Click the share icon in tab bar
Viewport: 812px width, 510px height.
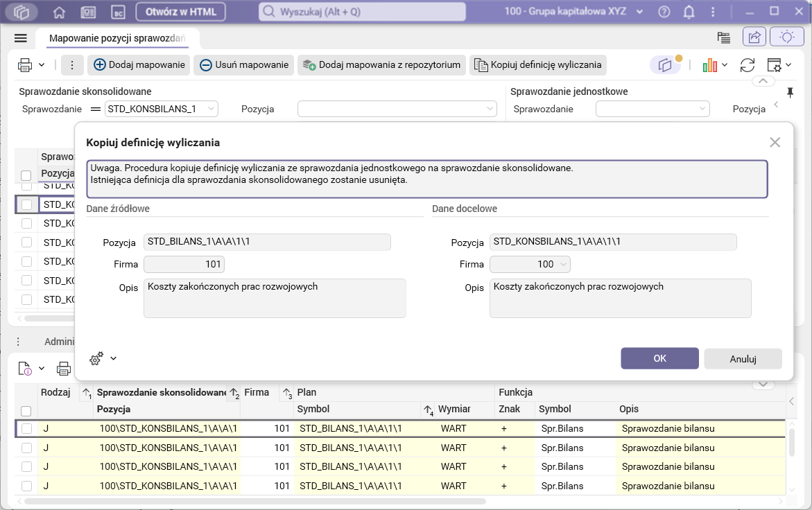point(754,37)
